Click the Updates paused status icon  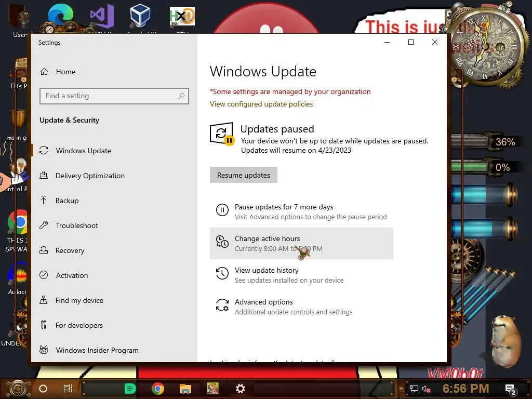(x=222, y=134)
